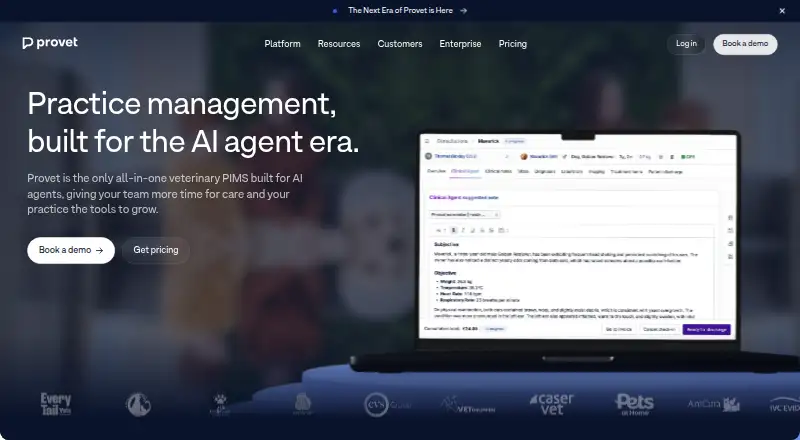Click the Pets at Home logo
Screen dimensions: 800x440
(634, 404)
